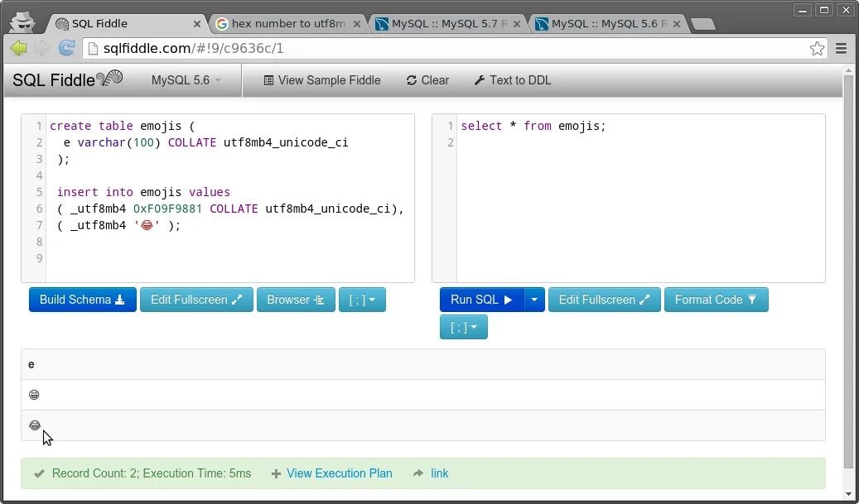Screen dimensions: 859x504
Task: Click 'e varchar(100) COLLATE' line
Action: click(x=206, y=143)
